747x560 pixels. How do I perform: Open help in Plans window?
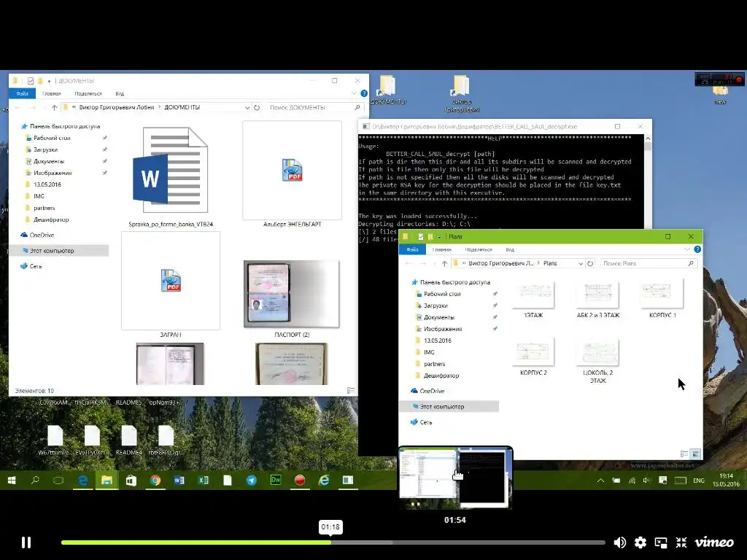pyautogui.click(x=697, y=249)
